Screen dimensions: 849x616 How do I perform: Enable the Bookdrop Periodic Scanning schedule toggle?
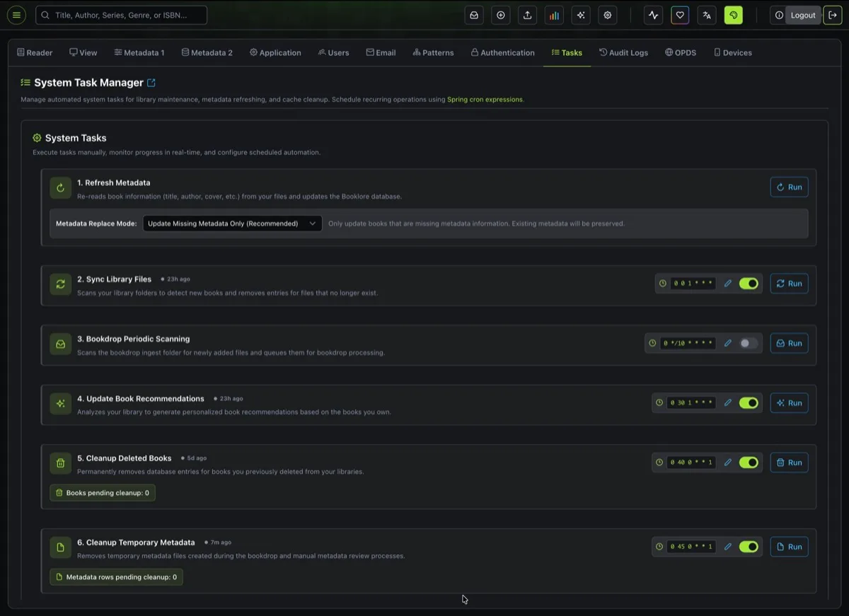(x=749, y=343)
